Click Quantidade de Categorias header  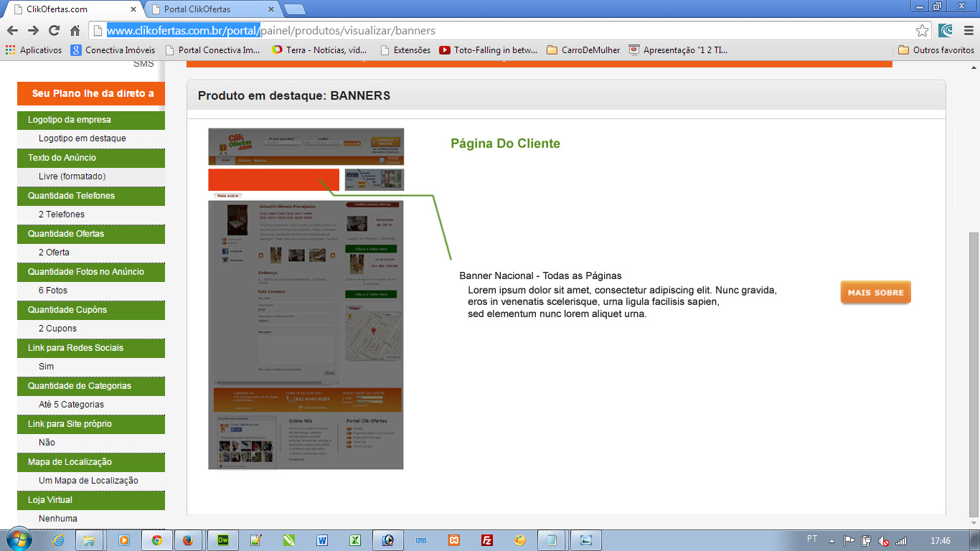tap(91, 386)
